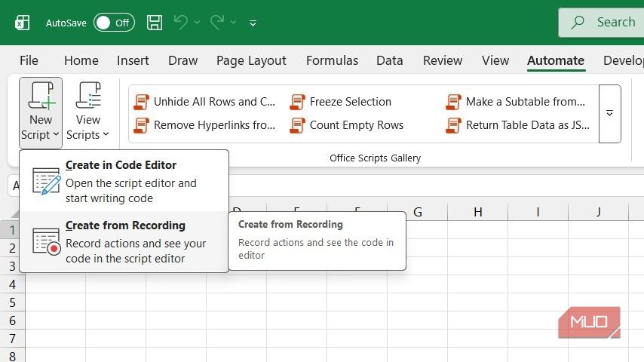Switch to the Review tab

point(443,60)
